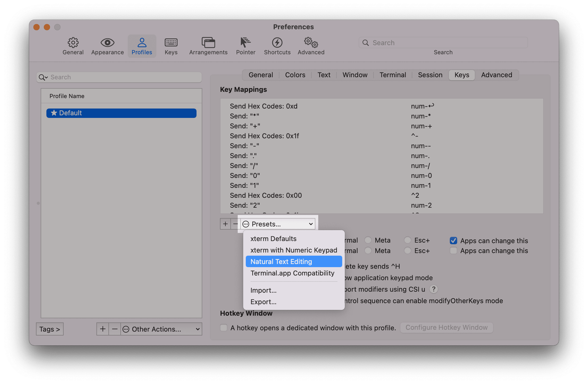Focus the profile search field
The image size is (588, 384).
119,77
